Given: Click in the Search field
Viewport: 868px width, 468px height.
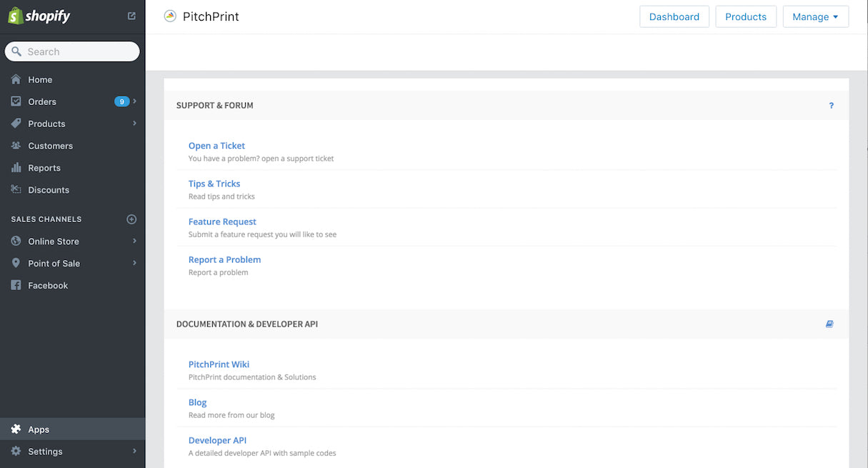Looking at the screenshot, I should pos(72,51).
